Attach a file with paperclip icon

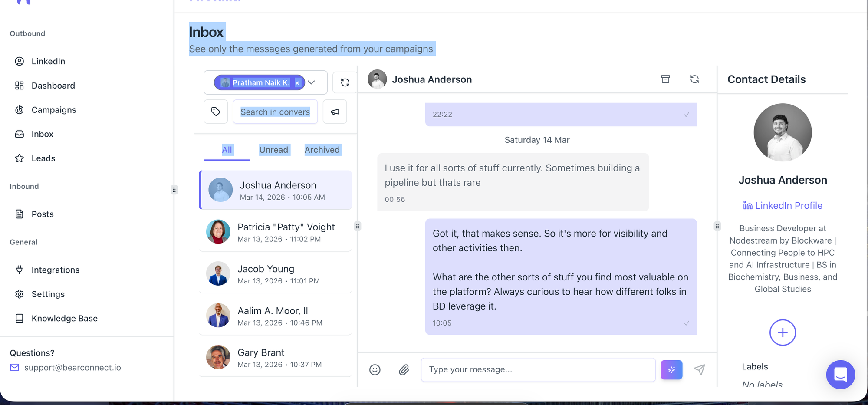tap(404, 369)
